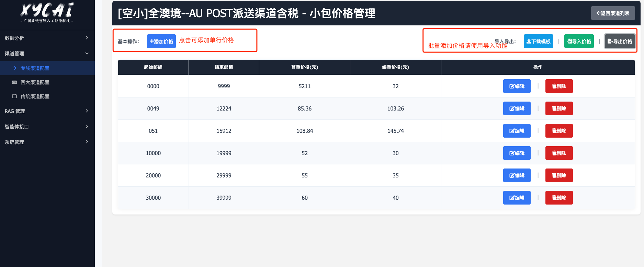Collapse the 渠道管理 sidebar menu
Screen dimensions: 644x267
point(47,53)
